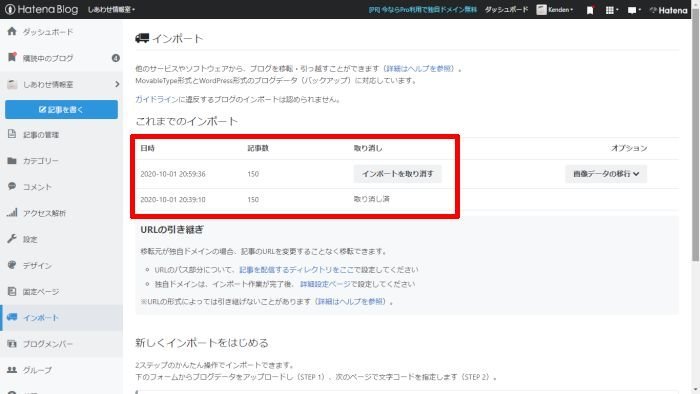Viewport: 700px width, 394px height.
Task: Open the PR 今ならPro利用で独自ドメイン無料 link
Action: [x=422, y=9]
